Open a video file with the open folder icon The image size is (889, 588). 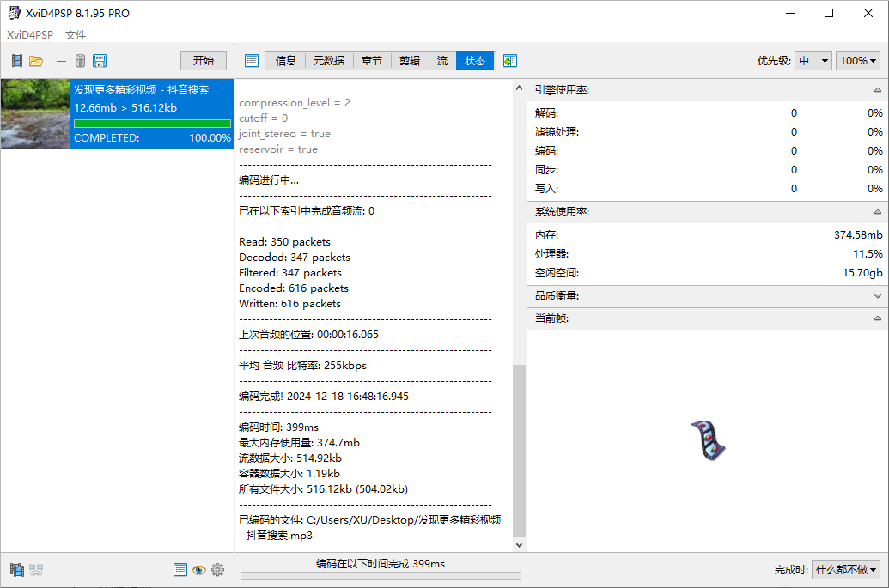[35, 60]
